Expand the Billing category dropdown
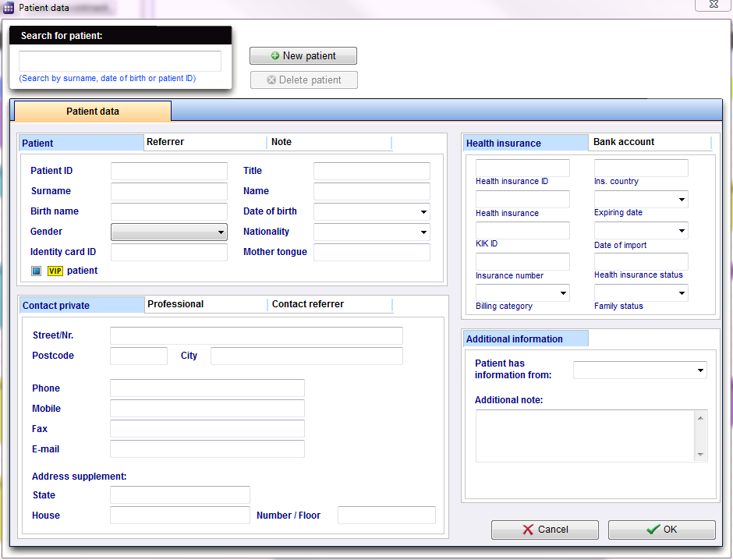Image resolution: width=733 pixels, height=560 pixels. point(522,293)
